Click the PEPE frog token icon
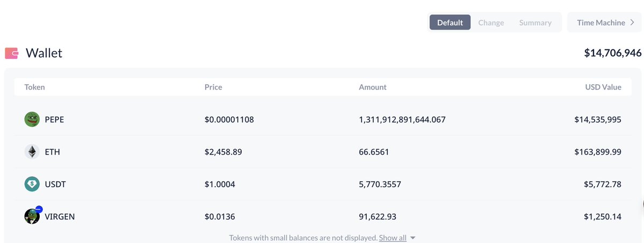The width and height of the screenshot is (644, 243). pyautogui.click(x=32, y=120)
